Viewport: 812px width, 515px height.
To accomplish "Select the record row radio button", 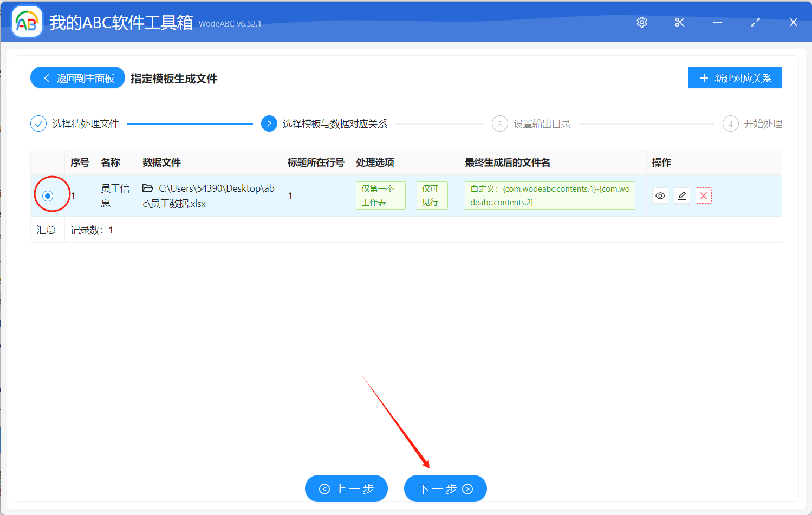I will (x=48, y=195).
